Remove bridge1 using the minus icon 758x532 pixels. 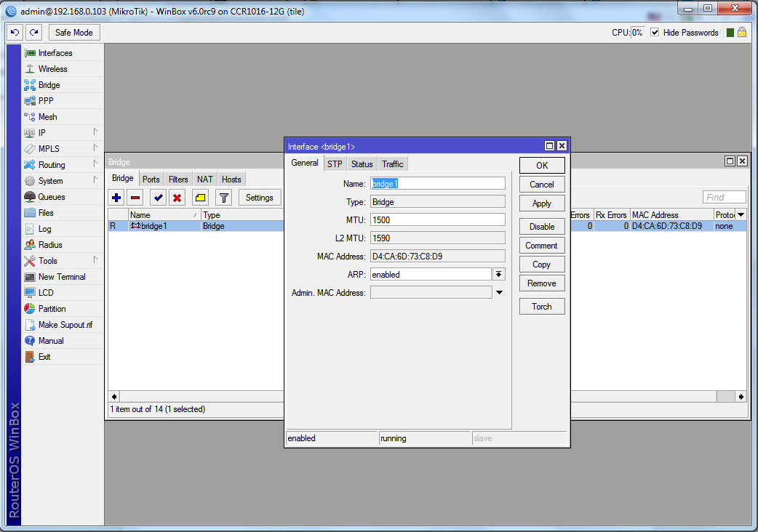coord(135,197)
